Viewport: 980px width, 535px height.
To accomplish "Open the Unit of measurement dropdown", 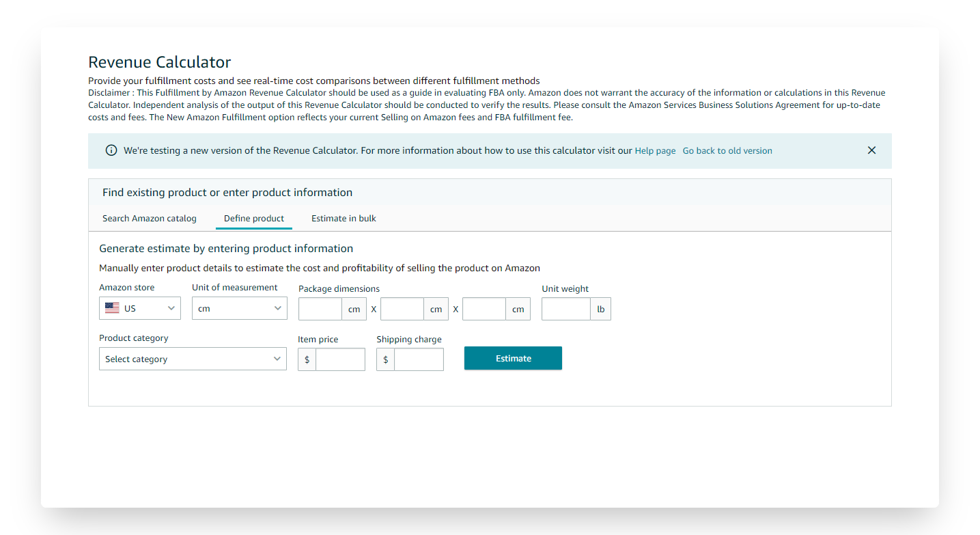I will 239,307.
